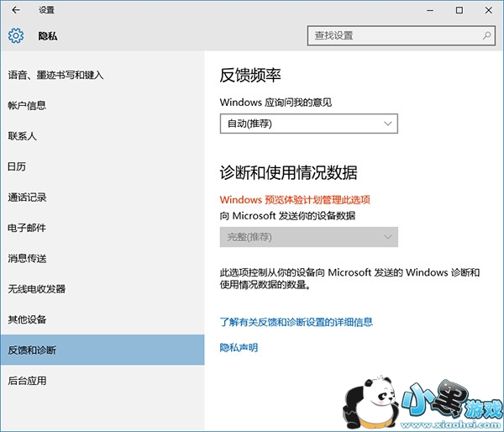The width and height of the screenshot is (504, 432).
Task: Go to 电子邮件 settings
Action: tap(102, 228)
